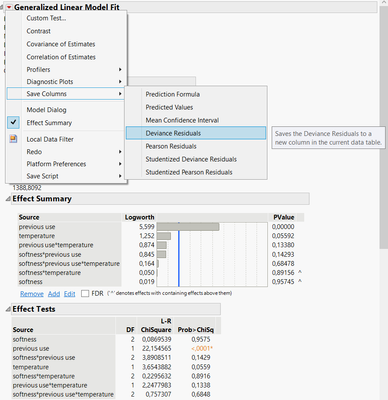Image resolution: width=388 pixels, height=400 pixels.
Task: Select Predicted Values in the submenu
Action: point(169,107)
